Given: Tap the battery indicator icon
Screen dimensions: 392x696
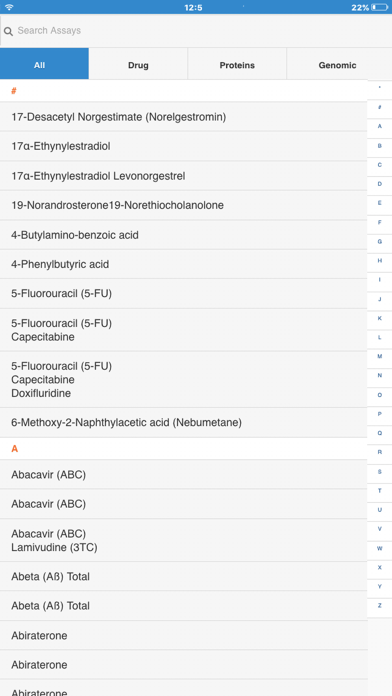Looking at the screenshot, I should [x=380, y=7].
